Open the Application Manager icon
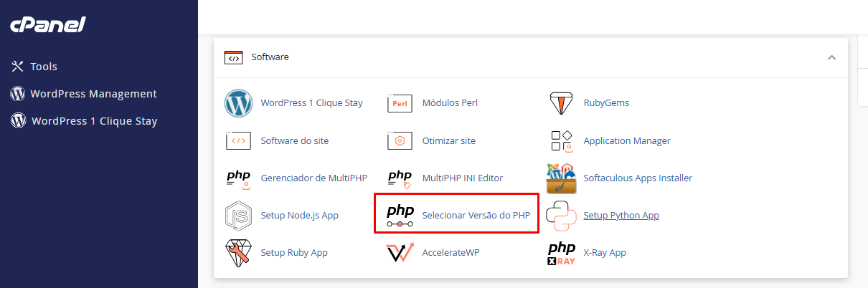 pyautogui.click(x=561, y=141)
